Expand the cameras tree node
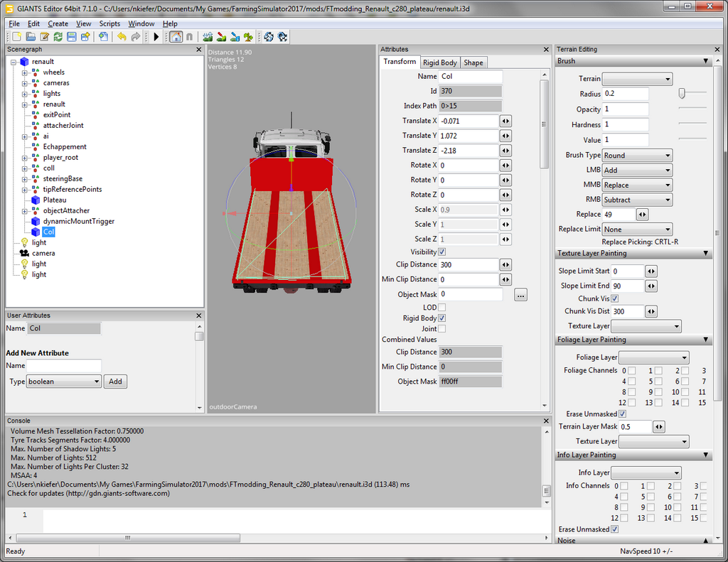728x562 pixels. (x=25, y=83)
